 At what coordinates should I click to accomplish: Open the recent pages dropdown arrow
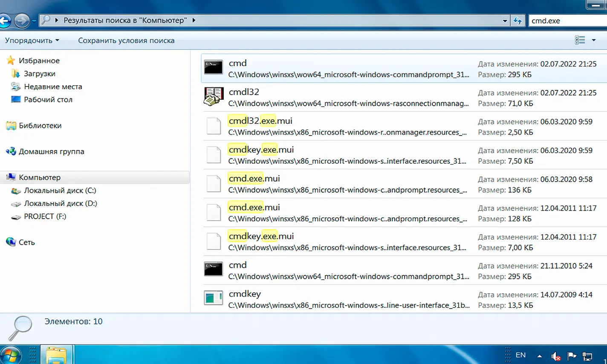click(x=34, y=21)
